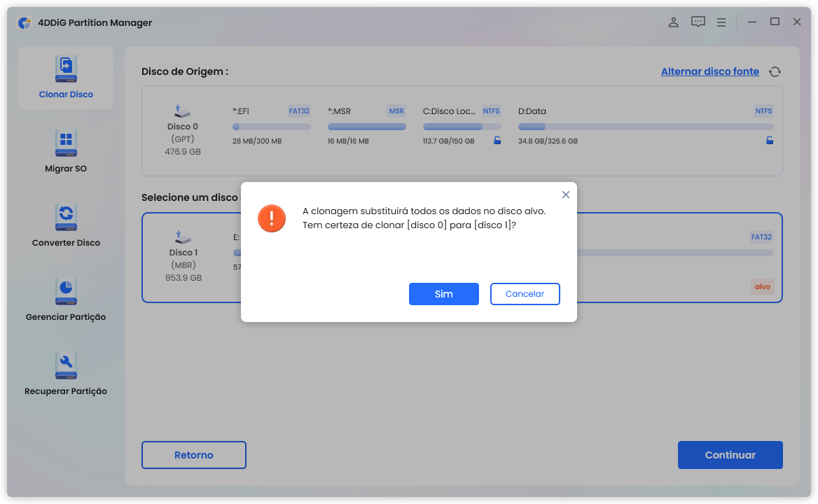Click the Clonar Disco sidebar icon
The image size is (818, 504).
[x=66, y=70]
